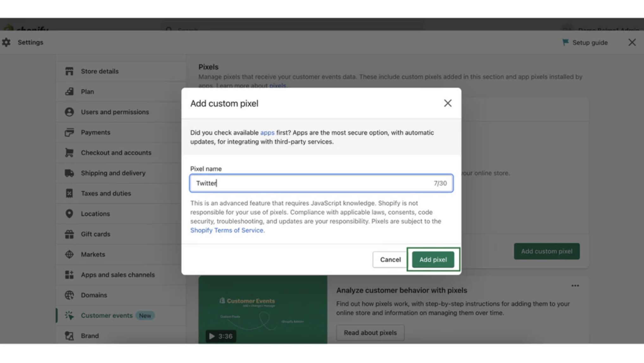The width and height of the screenshot is (644, 363).
Task: Select the Locations pin icon
Action: pyautogui.click(x=69, y=213)
